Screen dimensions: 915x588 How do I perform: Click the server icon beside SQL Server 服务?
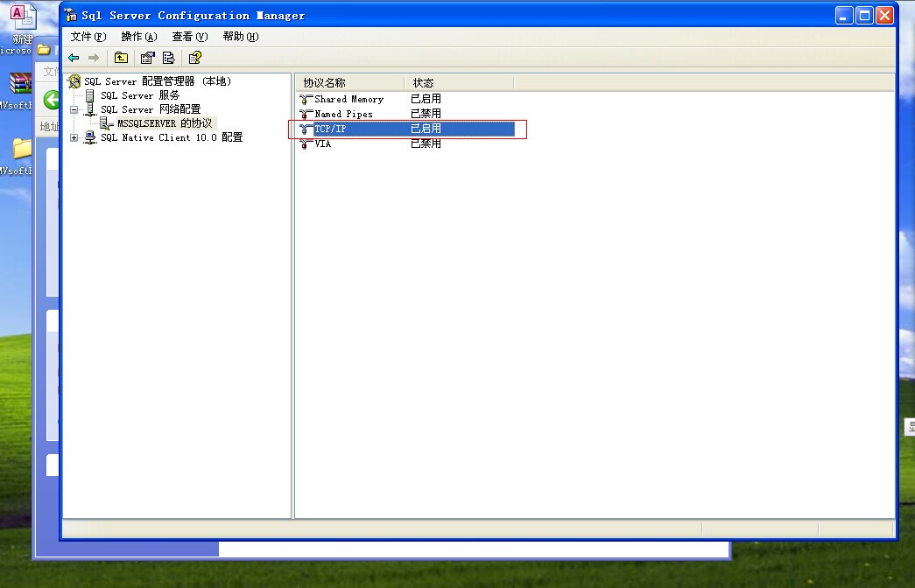[90, 95]
